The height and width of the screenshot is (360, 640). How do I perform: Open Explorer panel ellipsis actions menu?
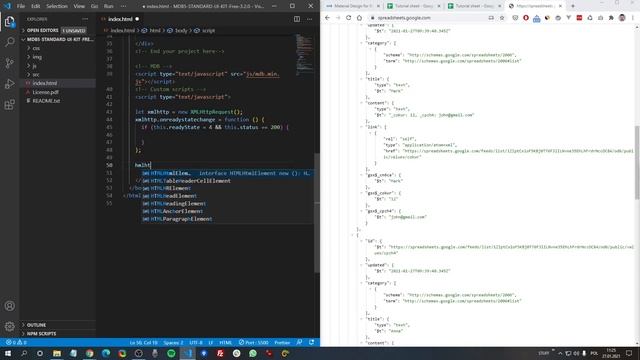tap(85, 19)
